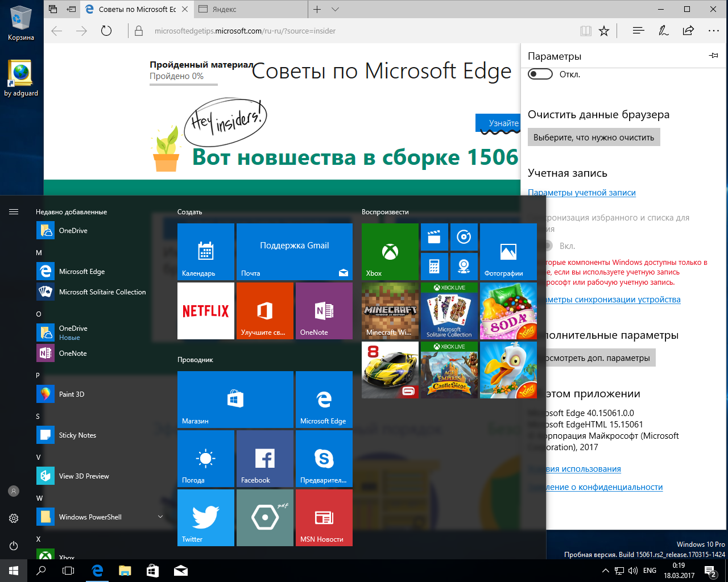
Task: Open the Погода weather tile
Action: [x=206, y=459]
